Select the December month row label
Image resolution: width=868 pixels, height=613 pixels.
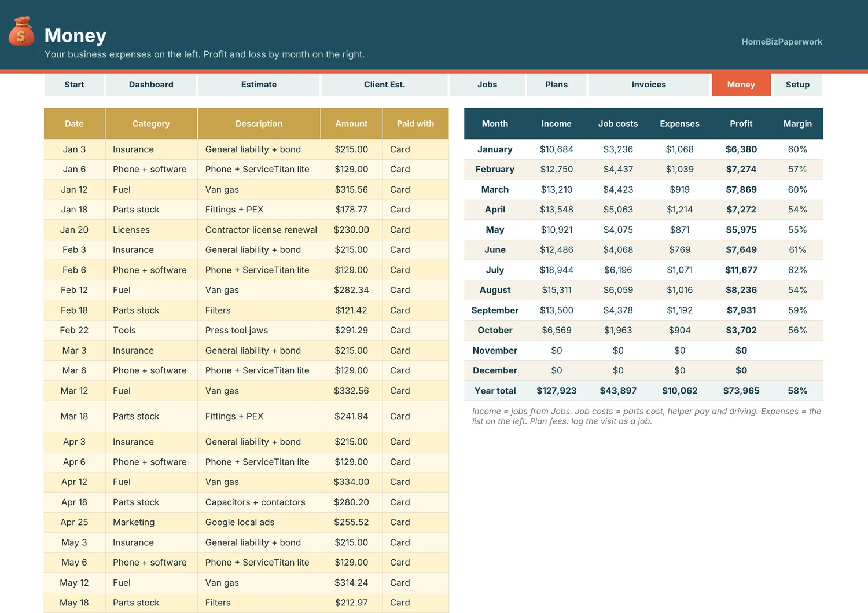(495, 370)
